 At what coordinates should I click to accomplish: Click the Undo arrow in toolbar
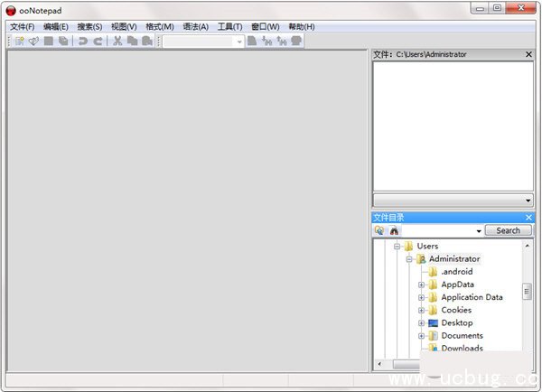click(83, 42)
